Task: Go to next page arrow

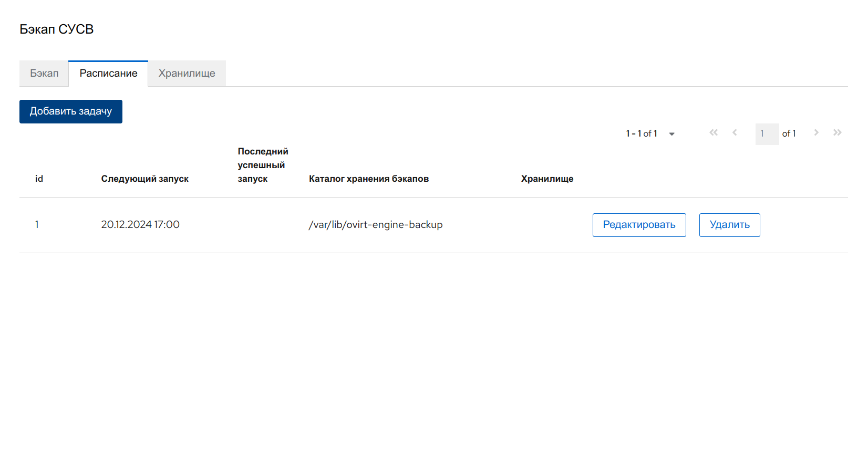Action: pyautogui.click(x=816, y=133)
